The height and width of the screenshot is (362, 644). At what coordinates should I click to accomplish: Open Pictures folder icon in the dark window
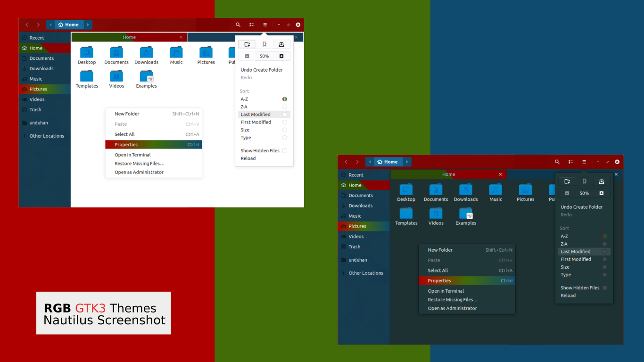[x=525, y=189]
